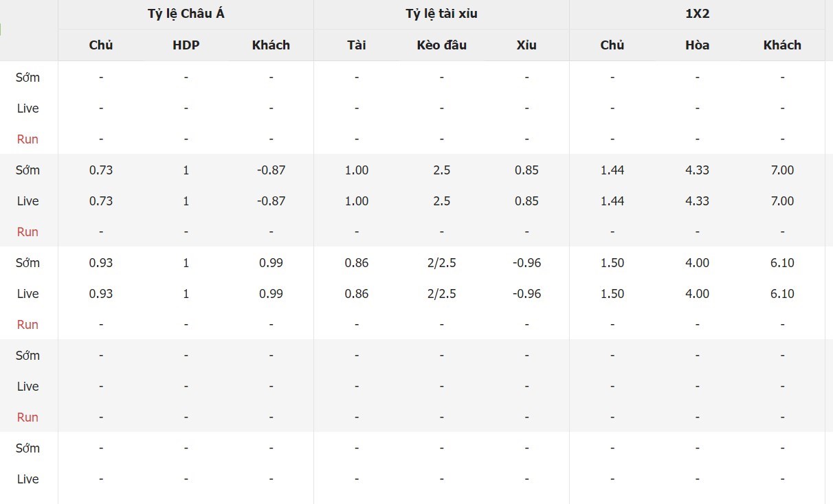This screenshot has height=504, width=833.
Task: Select the 0.99 Khách odds in the Live row
Action: click(271, 294)
